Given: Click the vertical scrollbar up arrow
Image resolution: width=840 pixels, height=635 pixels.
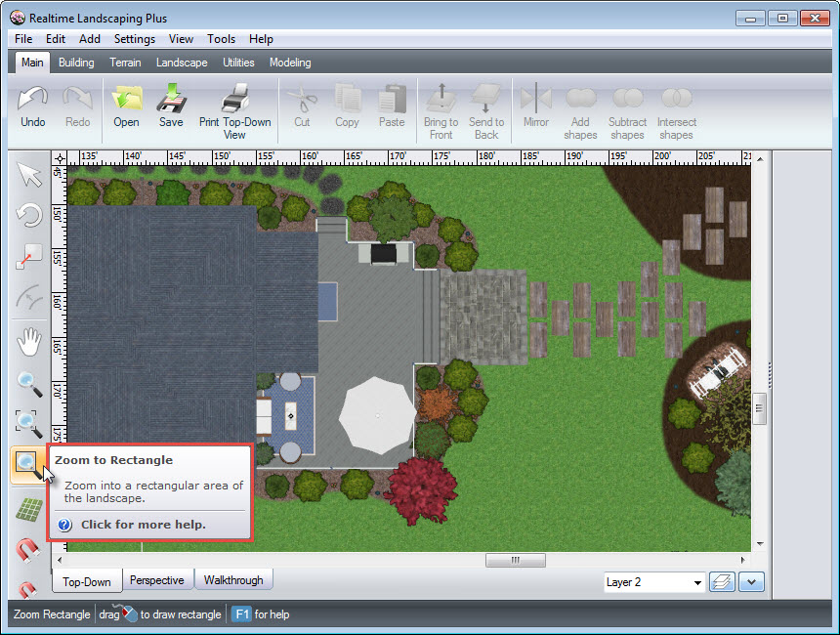Looking at the screenshot, I should [x=760, y=159].
